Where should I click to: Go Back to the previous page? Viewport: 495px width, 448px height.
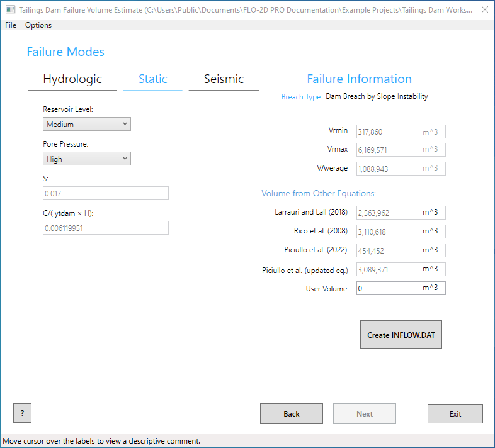point(292,414)
